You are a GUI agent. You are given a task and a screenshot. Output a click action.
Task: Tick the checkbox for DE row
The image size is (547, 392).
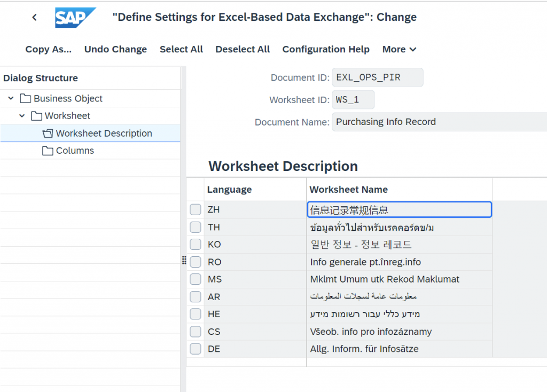196,349
